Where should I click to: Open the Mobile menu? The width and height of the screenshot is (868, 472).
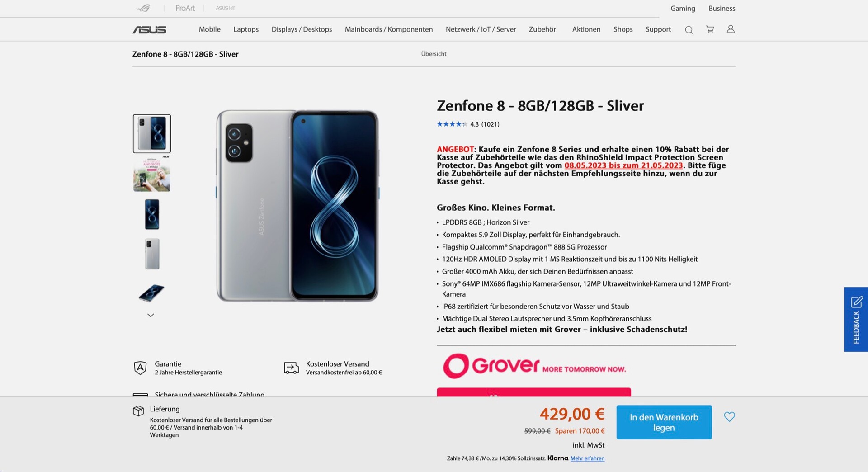click(210, 29)
